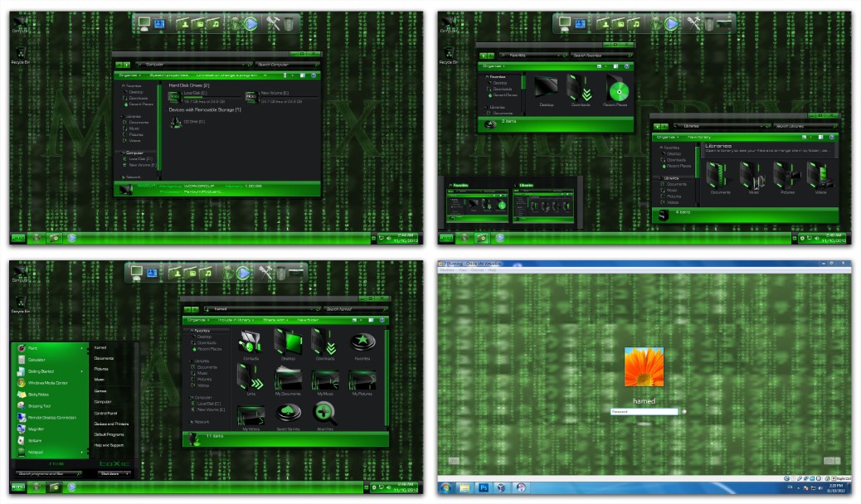
Task: Expand the Getting Started submenu arrow
Action: click(x=81, y=371)
